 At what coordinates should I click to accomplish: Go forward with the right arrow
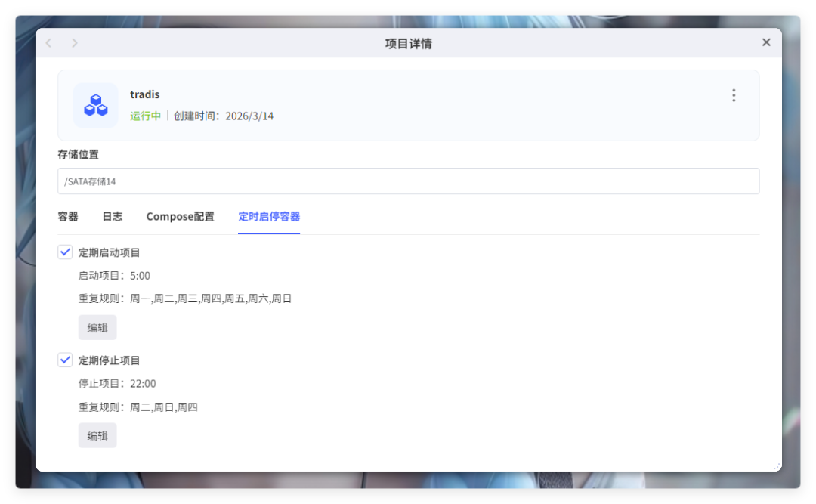[74, 43]
